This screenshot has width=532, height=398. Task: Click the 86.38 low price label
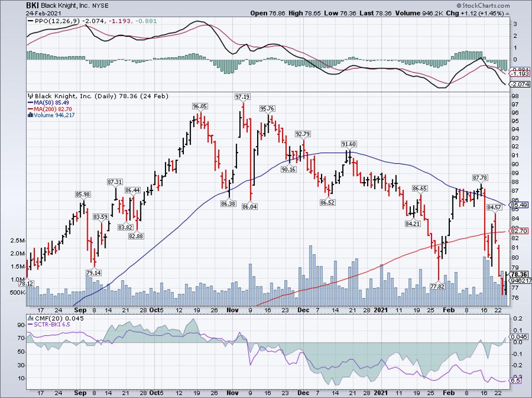228,204
